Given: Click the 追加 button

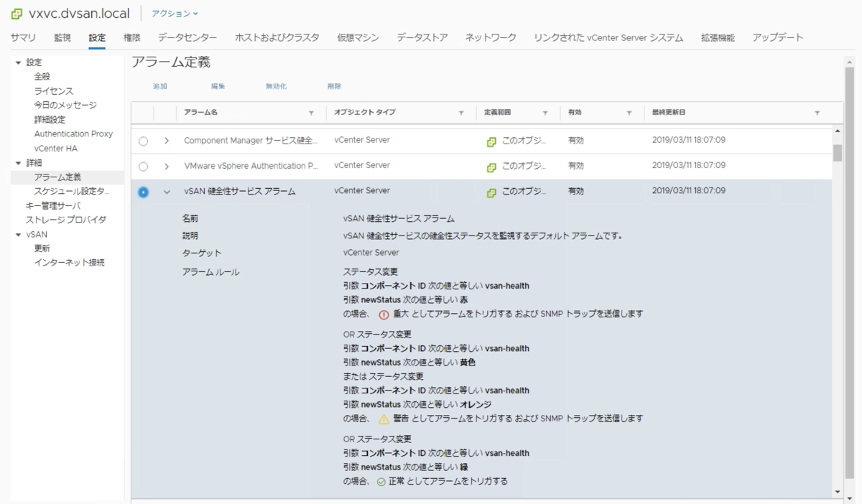Looking at the screenshot, I should [160, 86].
